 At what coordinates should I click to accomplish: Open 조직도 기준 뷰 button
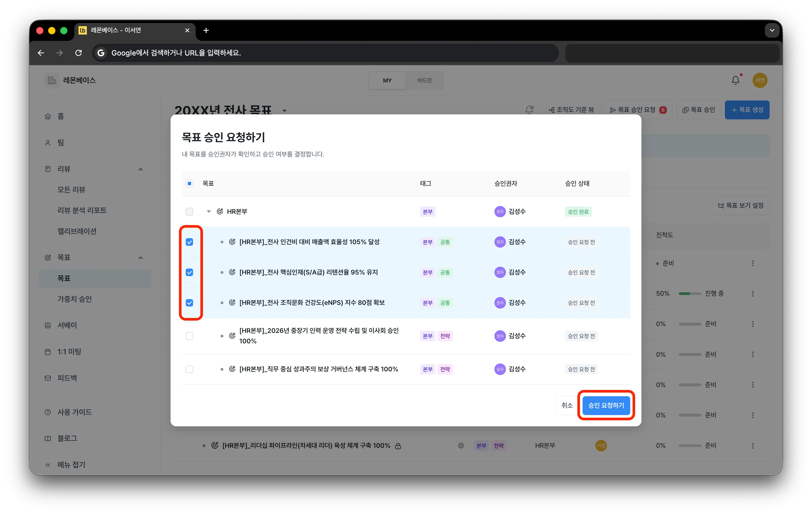tap(571, 110)
